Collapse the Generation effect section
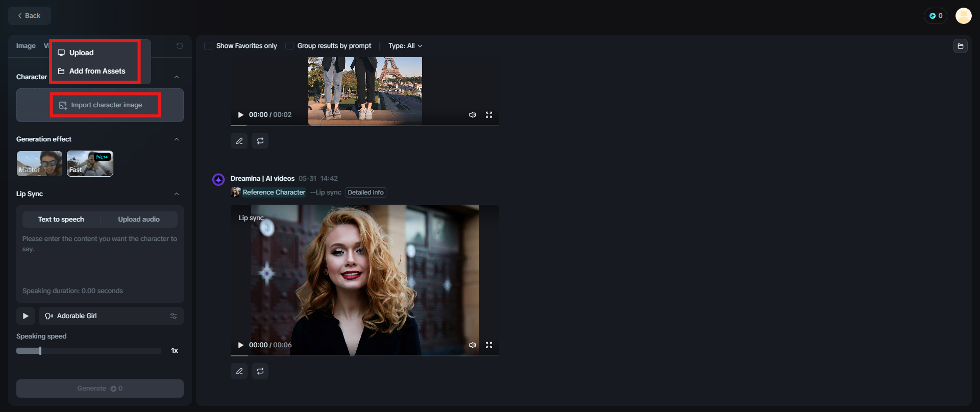The image size is (980, 412). pyautogui.click(x=177, y=139)
